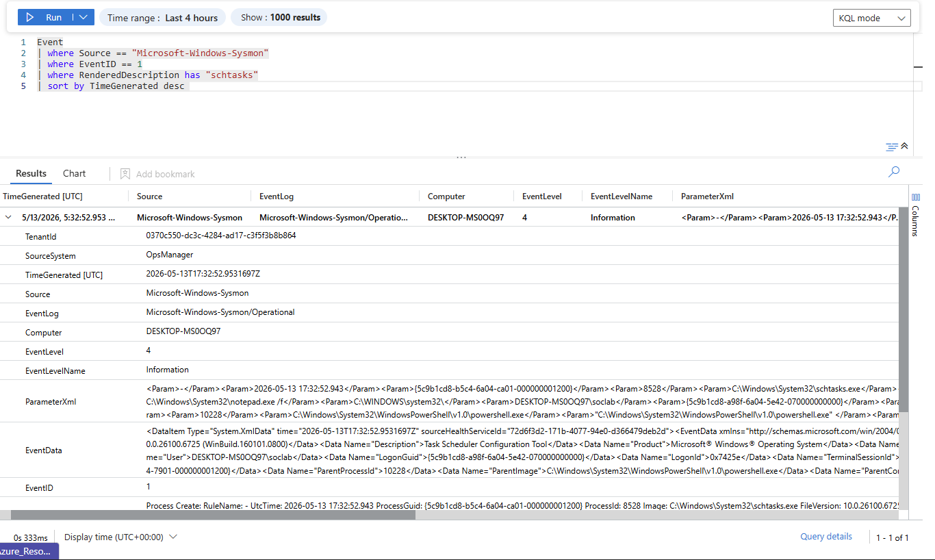Click the ParameterXml field label in details
935x560 pixels.
click(51, 402)
